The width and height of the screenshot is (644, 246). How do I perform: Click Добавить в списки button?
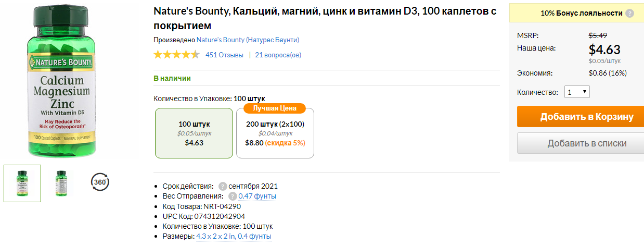click(580, 143)
